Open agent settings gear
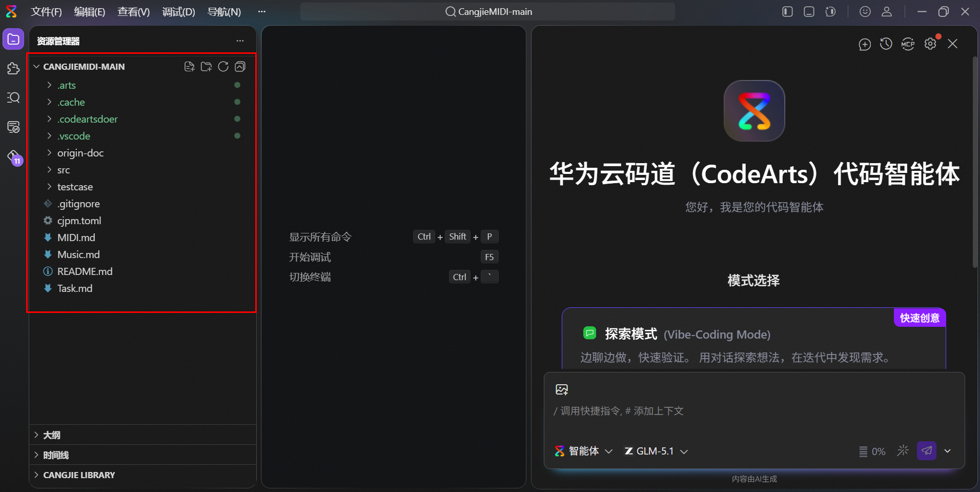 [x=930, y=44]
